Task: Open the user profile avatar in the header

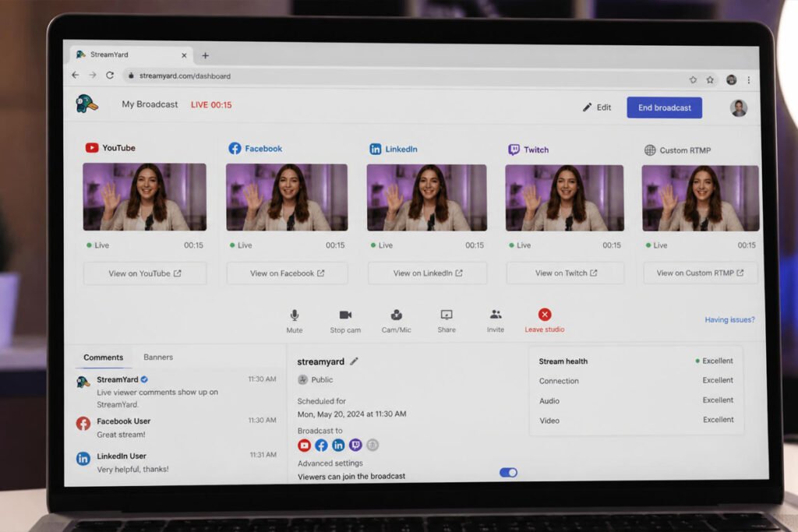Action: tap(739, 107)
